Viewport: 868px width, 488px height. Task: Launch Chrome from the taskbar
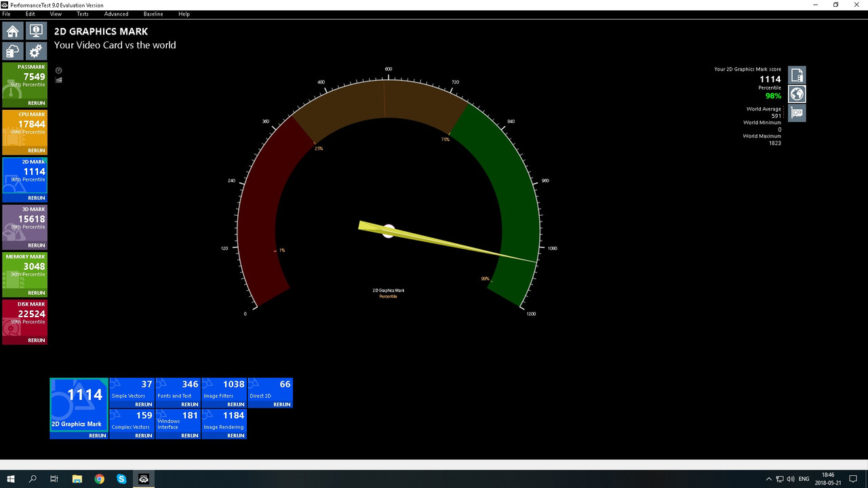click(x=100, y=479)
